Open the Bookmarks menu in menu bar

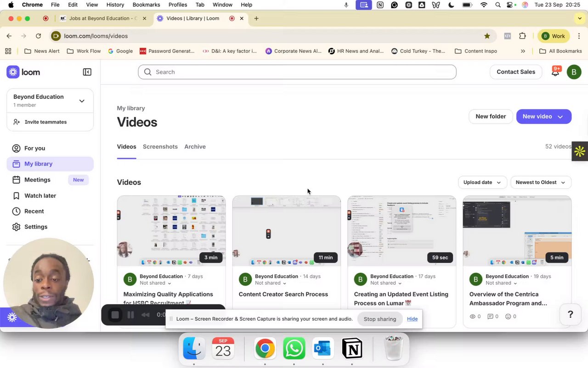pos(146,5)
